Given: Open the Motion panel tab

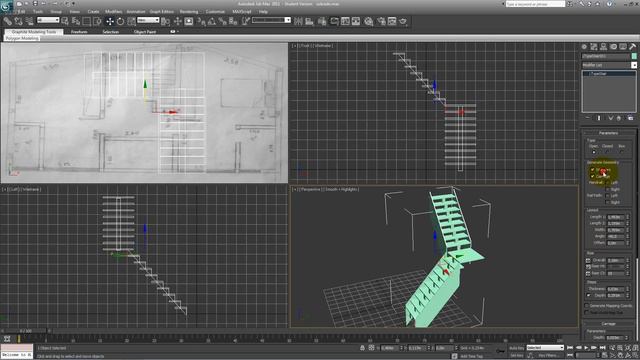Looking at the screenshot, I should tap(613, 47).
